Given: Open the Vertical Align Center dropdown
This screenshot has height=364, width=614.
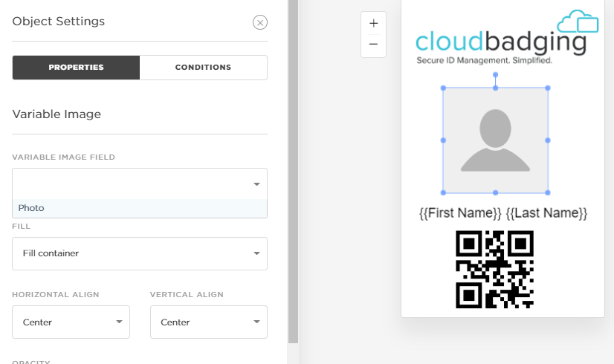Looking at the screenshot, I should coord(209,322).
